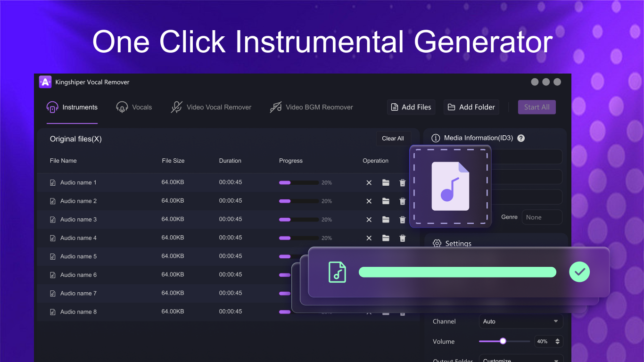644x362 pixels.
Task: Click the file icon beside Audio name 8
Action: [53, 312]
